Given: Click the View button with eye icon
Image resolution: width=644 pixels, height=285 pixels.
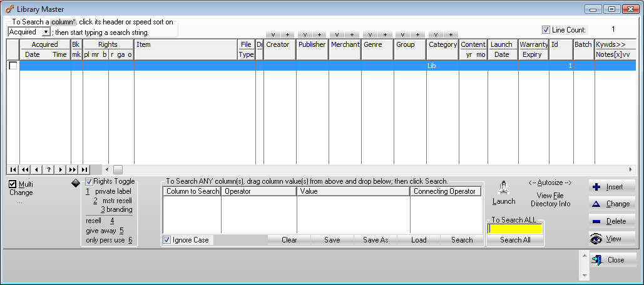Looking at the screenshot, I should click(x=612, y=239).
